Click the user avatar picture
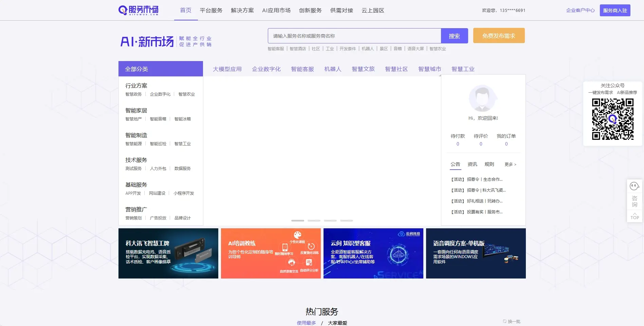Image resolution: width=644 pixels, height=326 pixels. 482,99
